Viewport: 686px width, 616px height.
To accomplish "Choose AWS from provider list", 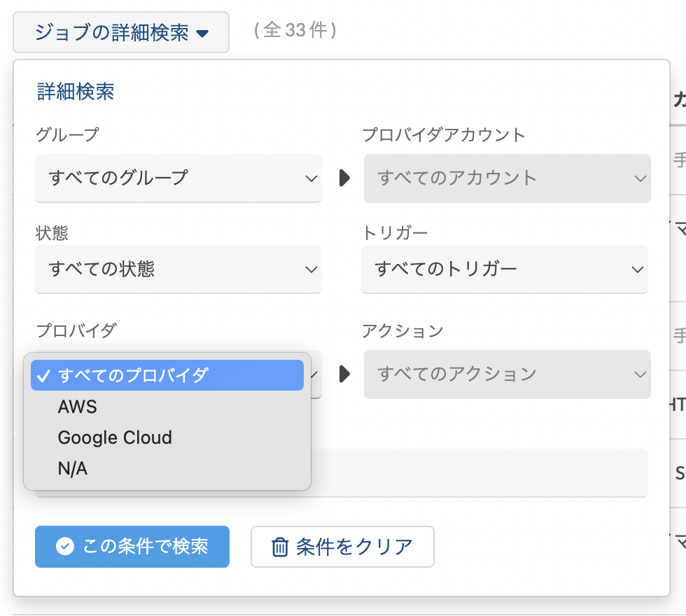I will (78, 407).
